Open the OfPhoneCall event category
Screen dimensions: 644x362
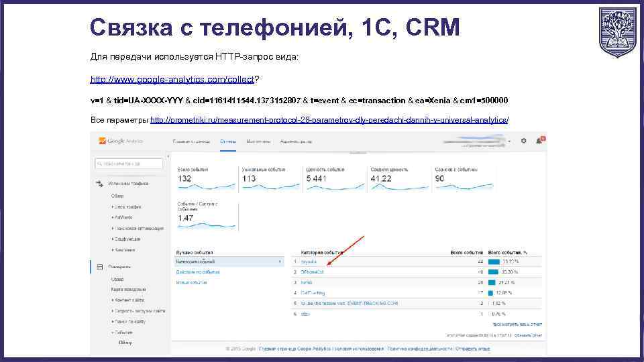click(312, 272)
